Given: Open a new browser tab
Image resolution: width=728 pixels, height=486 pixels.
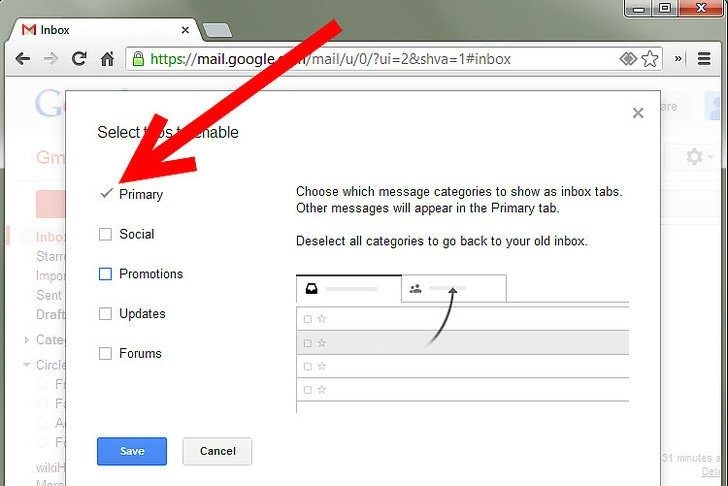Looking at the screenshot, I should click(217, 30).
